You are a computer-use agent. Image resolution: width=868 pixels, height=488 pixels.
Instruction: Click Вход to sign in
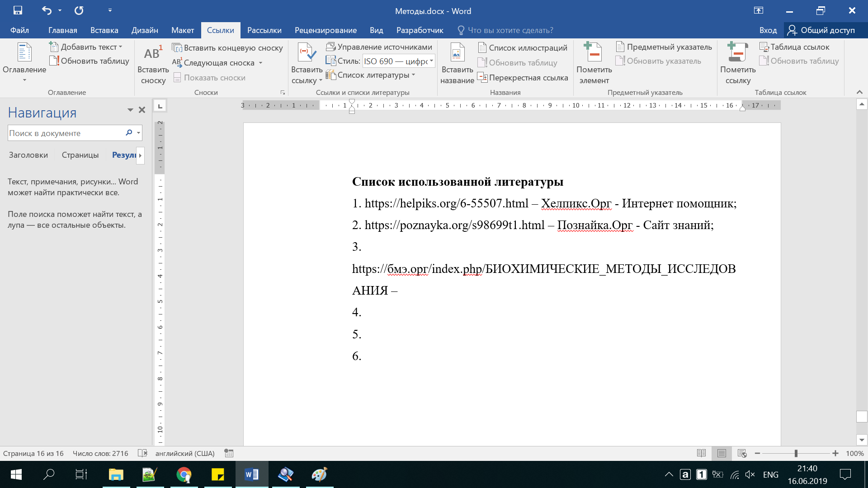pos(768,30)
